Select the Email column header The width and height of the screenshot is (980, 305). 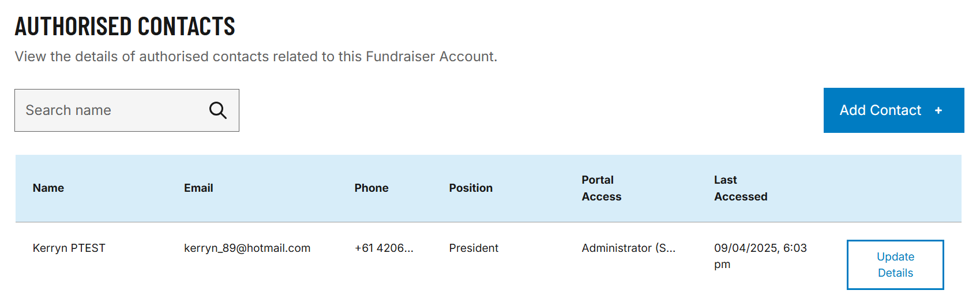pyautogui.click(x=198, y=188)
